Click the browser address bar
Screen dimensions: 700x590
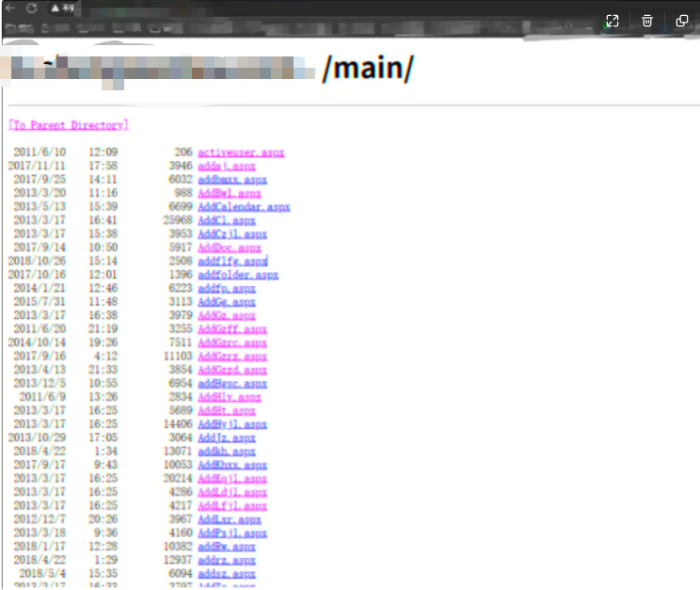pyautogui.click(x=282, y=8)
